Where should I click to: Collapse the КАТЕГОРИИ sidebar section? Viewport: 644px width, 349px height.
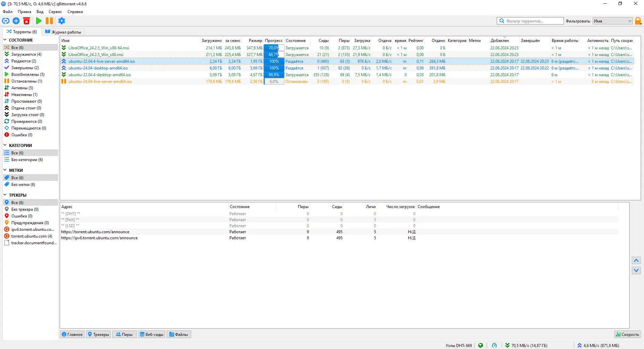coord(5,145)
